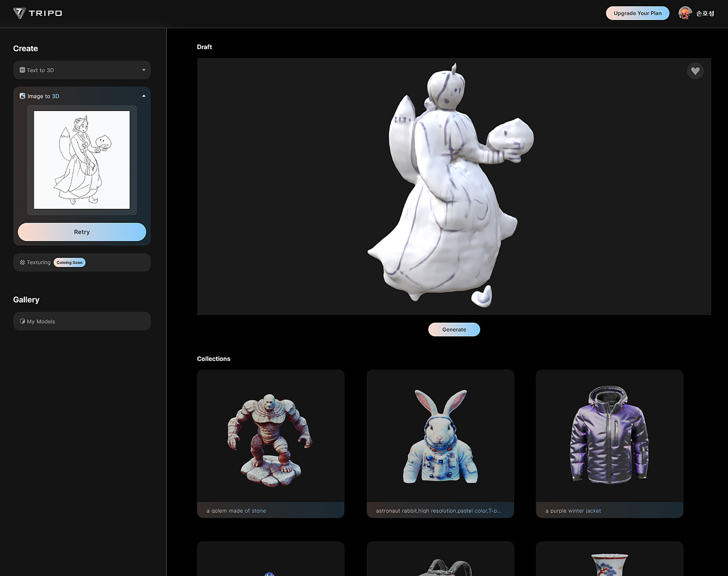728x576 pixels.
Task: Click the Image to 3D icon
Action: (22, 96)
